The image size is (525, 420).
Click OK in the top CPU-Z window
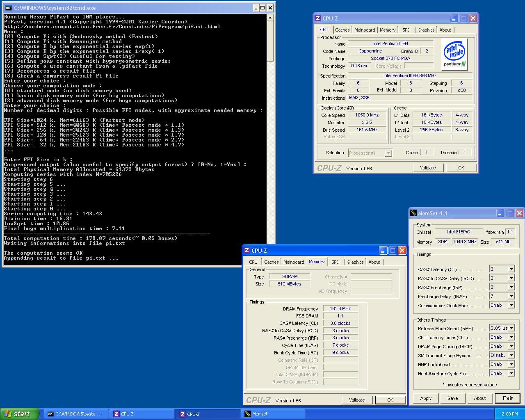coord(461,168)
